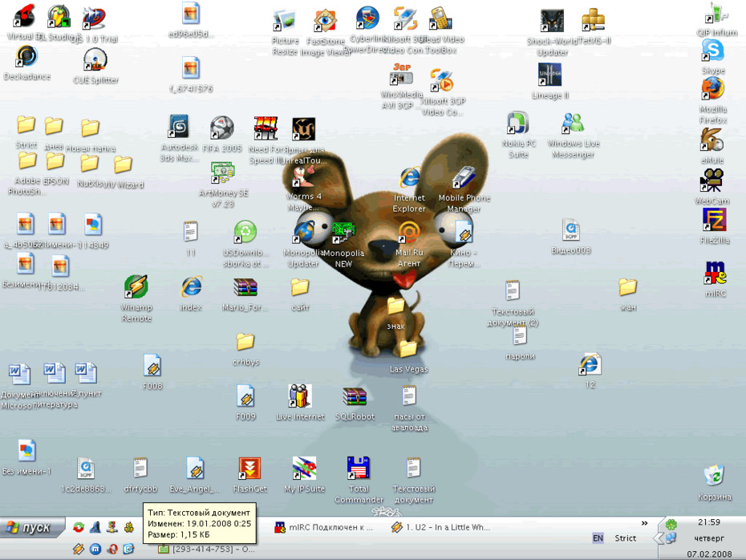
Task: Open the EN language indicator
Action: coord(598,538)
